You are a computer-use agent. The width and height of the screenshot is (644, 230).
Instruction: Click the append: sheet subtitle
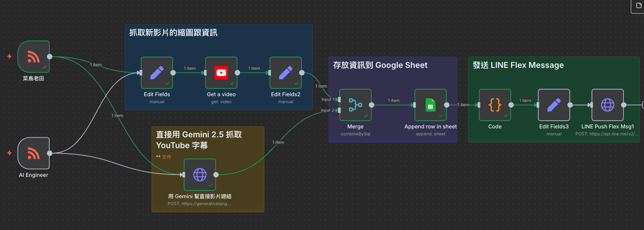[x=431, y=134]
